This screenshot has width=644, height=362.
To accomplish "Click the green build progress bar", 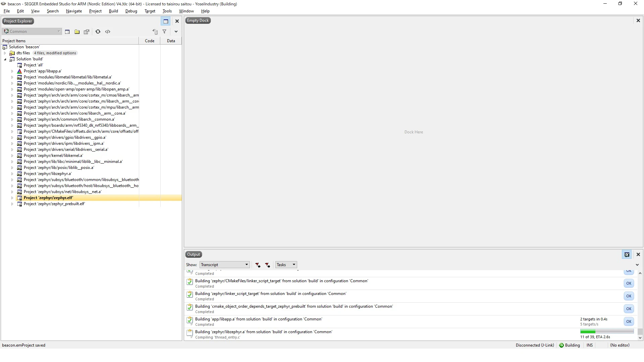I will 607,332.
